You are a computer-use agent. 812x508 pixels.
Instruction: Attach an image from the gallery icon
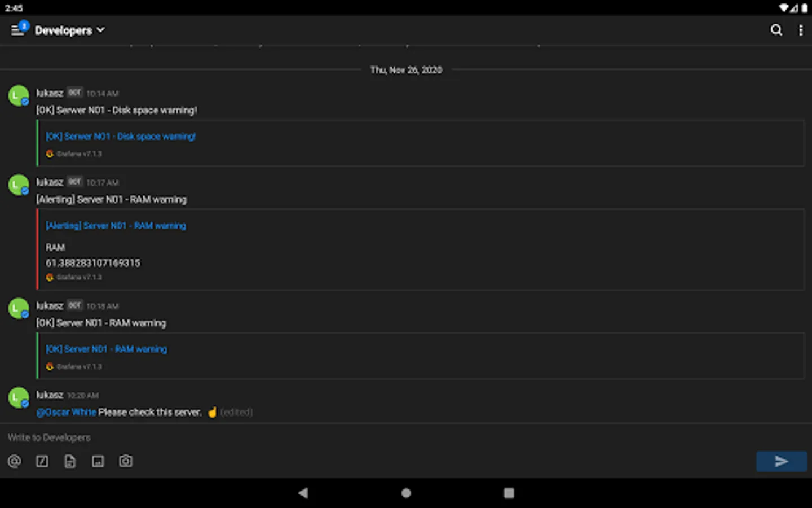click(98, 461)
